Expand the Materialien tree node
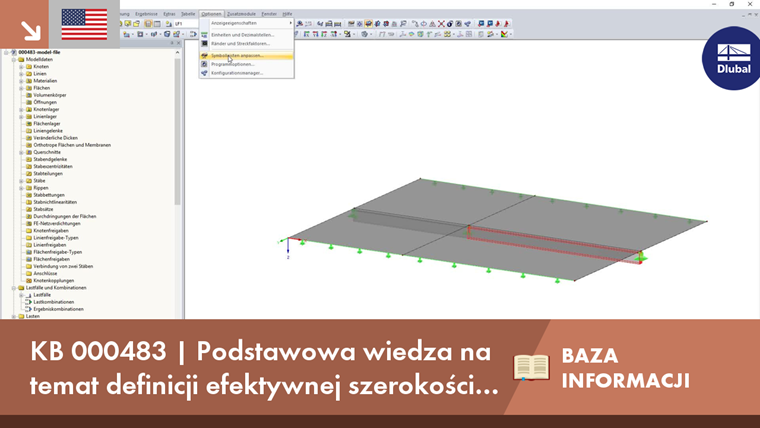Screen dimensions: 760x428 (x=21, y=81)
